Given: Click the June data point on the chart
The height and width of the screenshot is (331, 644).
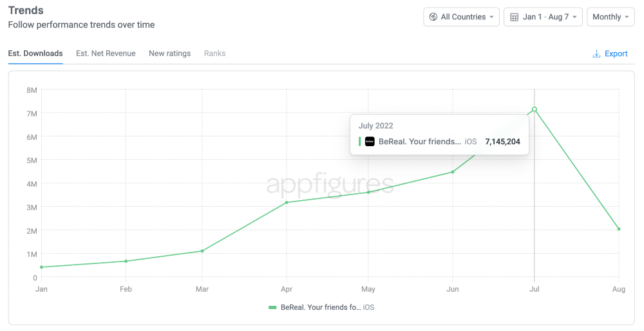Looking at the screenshot, I should (453, 172).
